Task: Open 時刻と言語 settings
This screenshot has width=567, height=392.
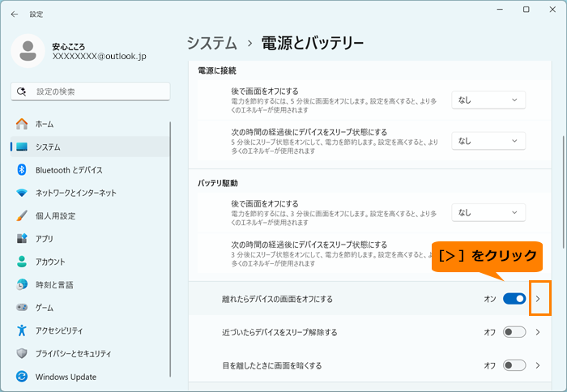Action: [90, 284]
